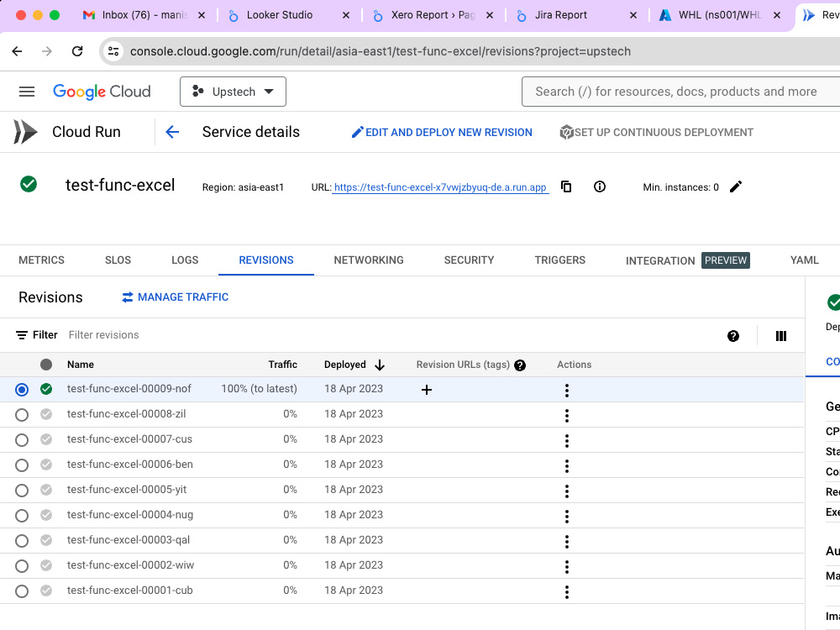Switch to the SLOS tab

pos(118,260)
